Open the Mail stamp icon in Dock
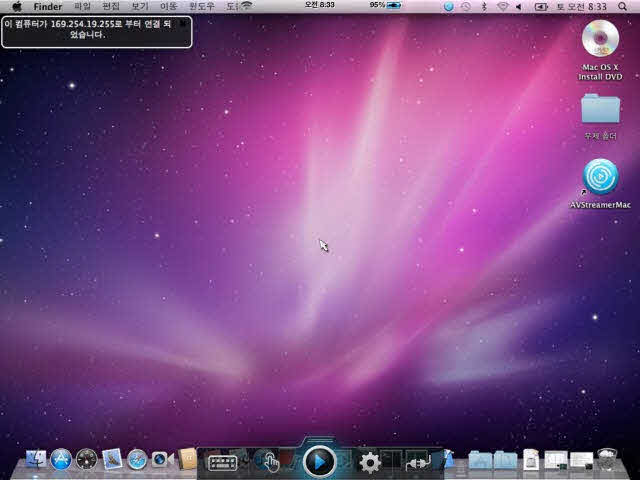Viewport: 640px width, 480px height. click(112, 459)
